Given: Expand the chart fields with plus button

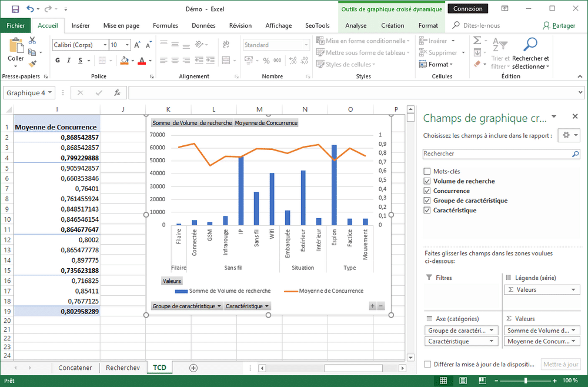Looking at the screenshot, I should click(x=372, y=306).
